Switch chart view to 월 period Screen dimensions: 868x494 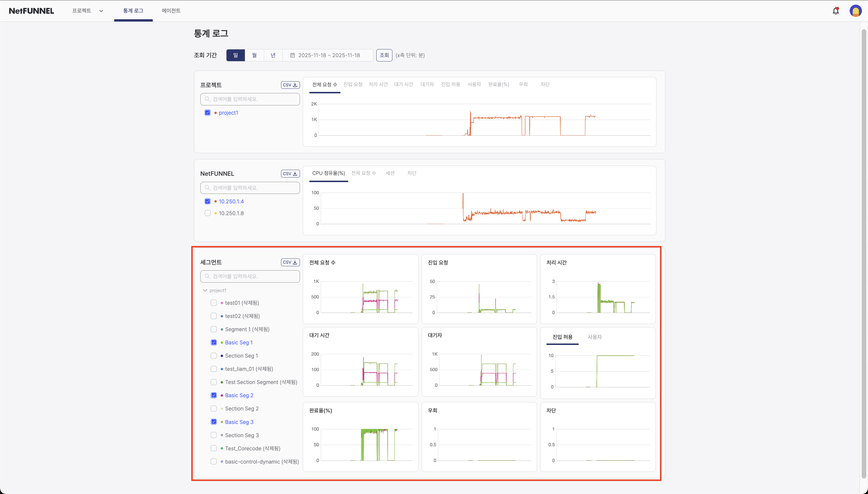[254, 55]
